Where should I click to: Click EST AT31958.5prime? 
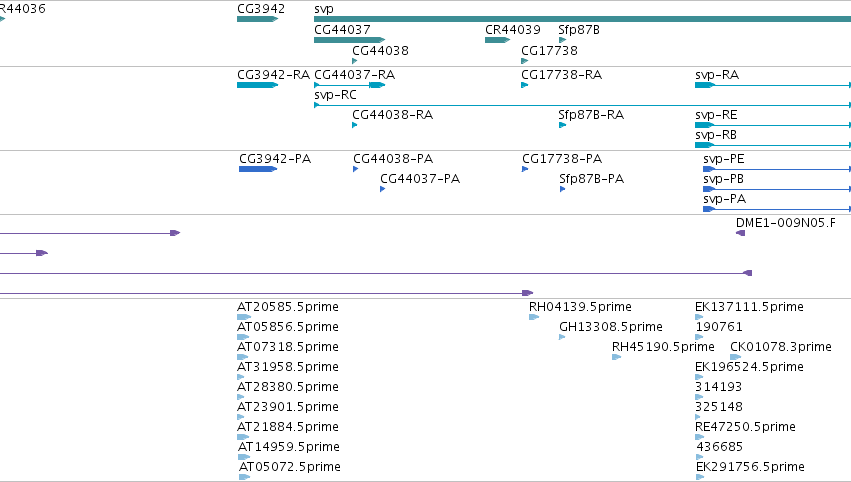288,367
